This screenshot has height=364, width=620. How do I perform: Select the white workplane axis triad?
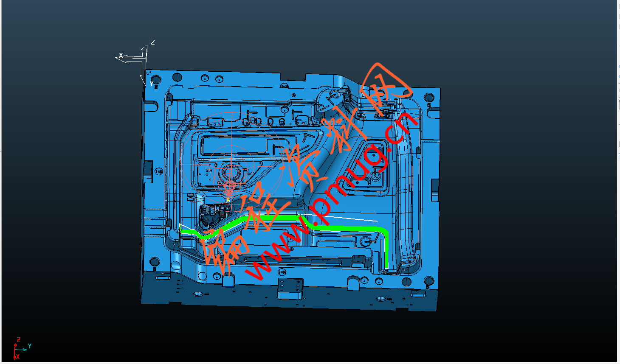[135, 64]
